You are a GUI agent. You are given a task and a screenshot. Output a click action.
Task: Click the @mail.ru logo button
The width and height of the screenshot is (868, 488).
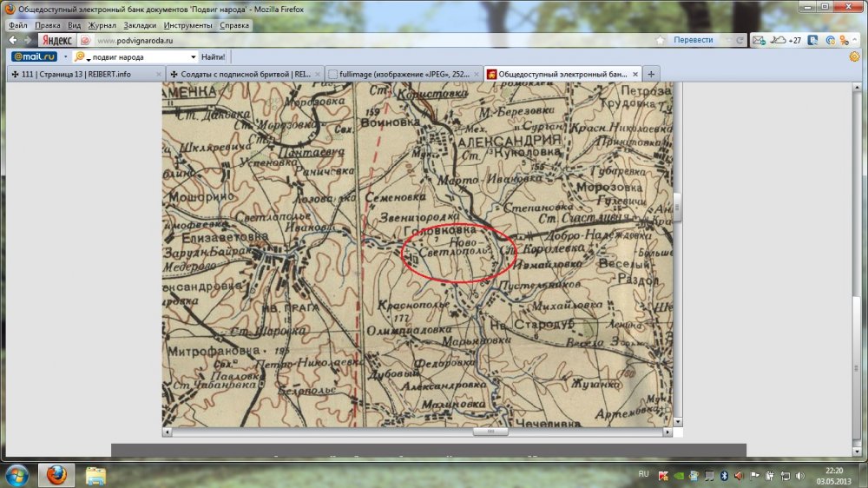[x=35, y=56]
